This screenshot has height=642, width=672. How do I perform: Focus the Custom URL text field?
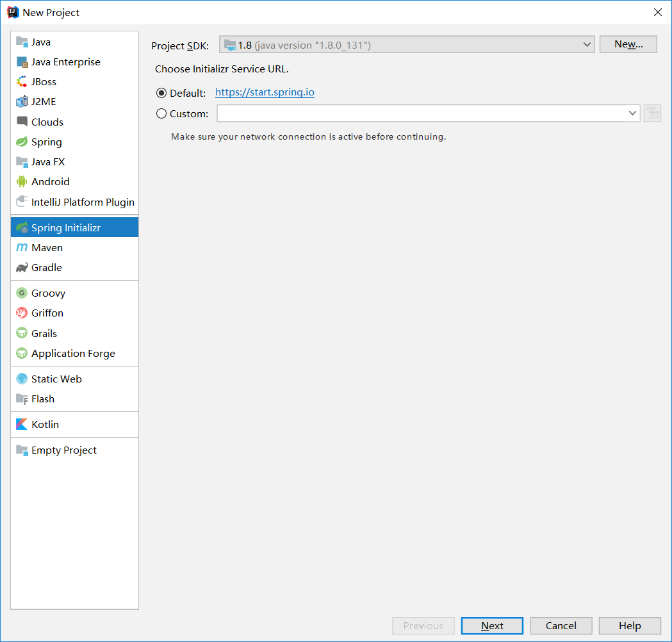coord(422,113)
